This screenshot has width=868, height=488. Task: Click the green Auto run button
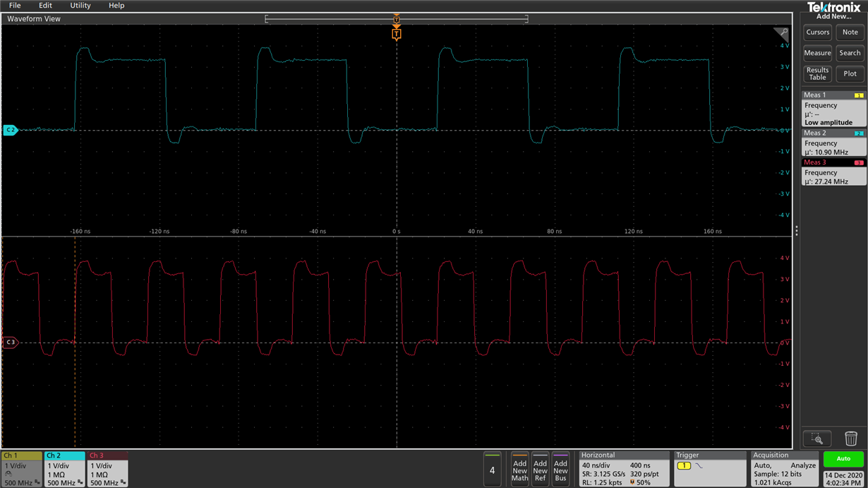coord(843,459)
